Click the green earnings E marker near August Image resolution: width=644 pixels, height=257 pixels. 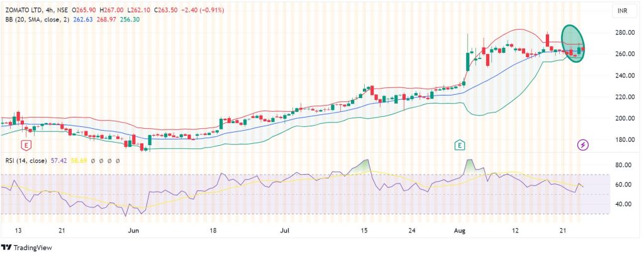(x=459, y=145)
